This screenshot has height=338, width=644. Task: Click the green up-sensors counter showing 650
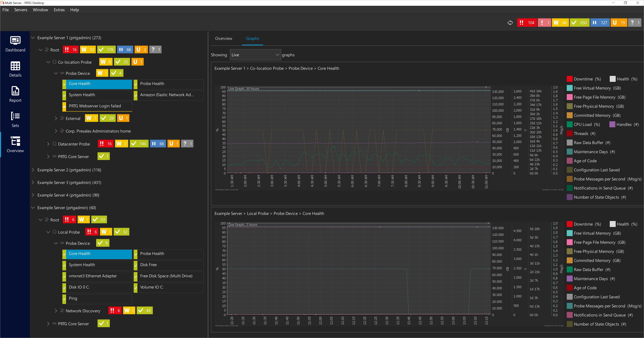pyautogui.click(x=579, y=23)
